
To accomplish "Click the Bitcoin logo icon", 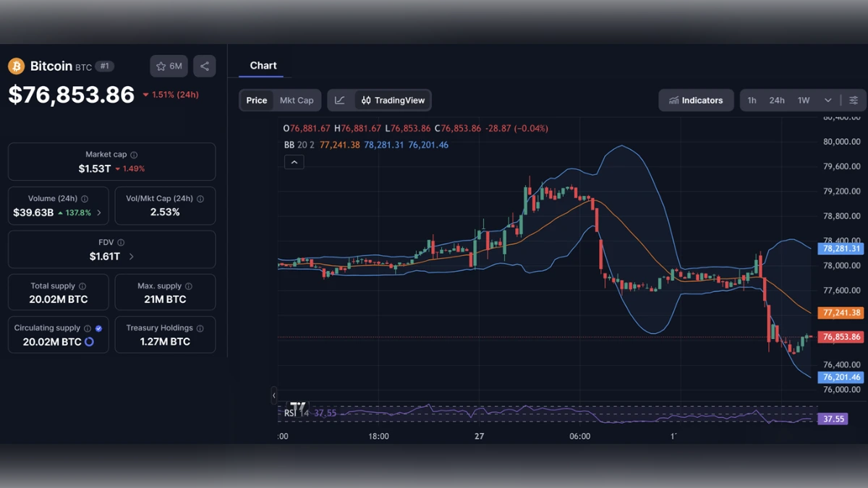I will (x=14, y=66).
